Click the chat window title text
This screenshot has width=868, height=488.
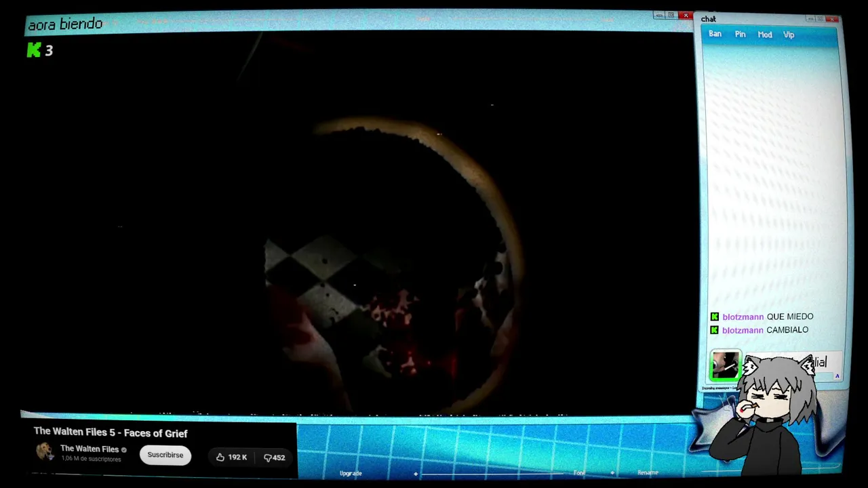[709, 19]
